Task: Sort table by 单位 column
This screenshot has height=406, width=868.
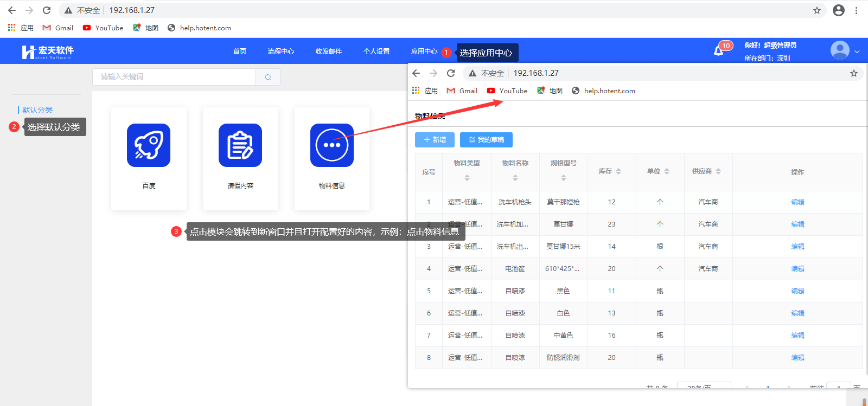Action: point(667,171)
